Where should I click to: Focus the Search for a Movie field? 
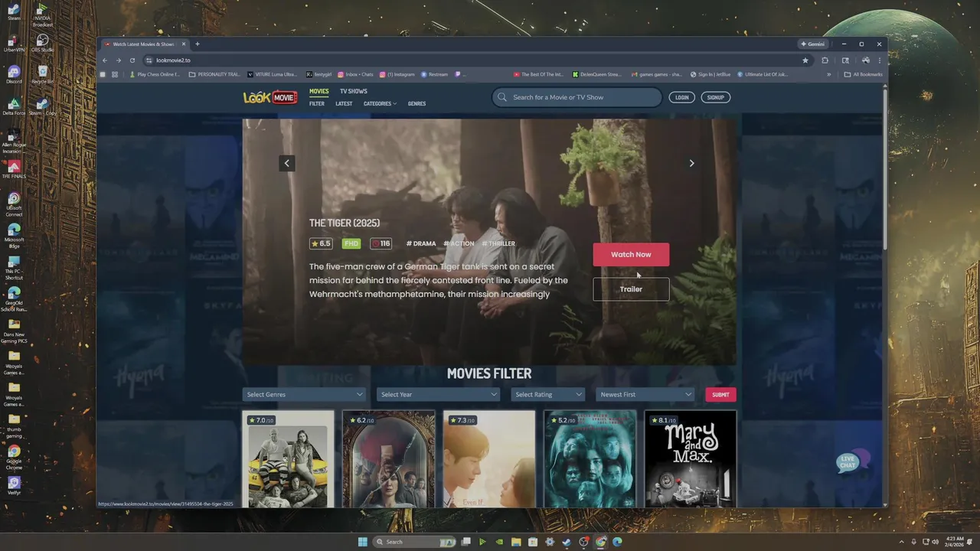pyautogui.click(x=577, y=97)
